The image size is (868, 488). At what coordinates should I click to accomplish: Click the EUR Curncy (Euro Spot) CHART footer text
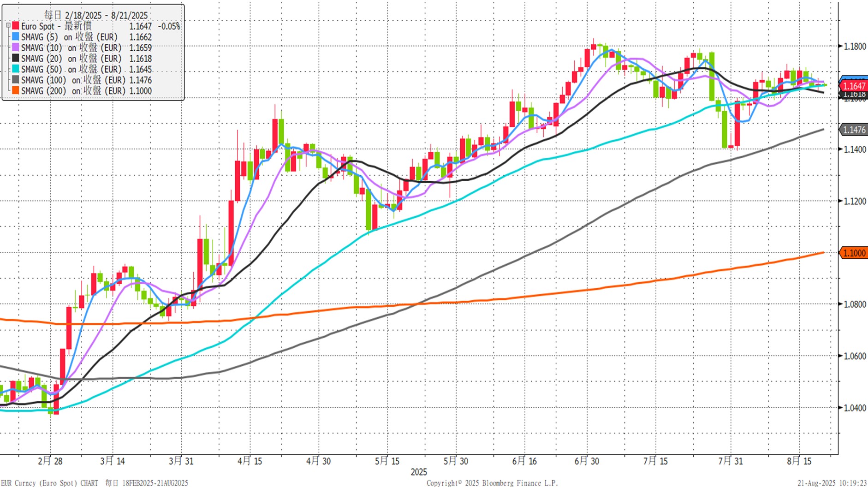(x=50, y=483)
